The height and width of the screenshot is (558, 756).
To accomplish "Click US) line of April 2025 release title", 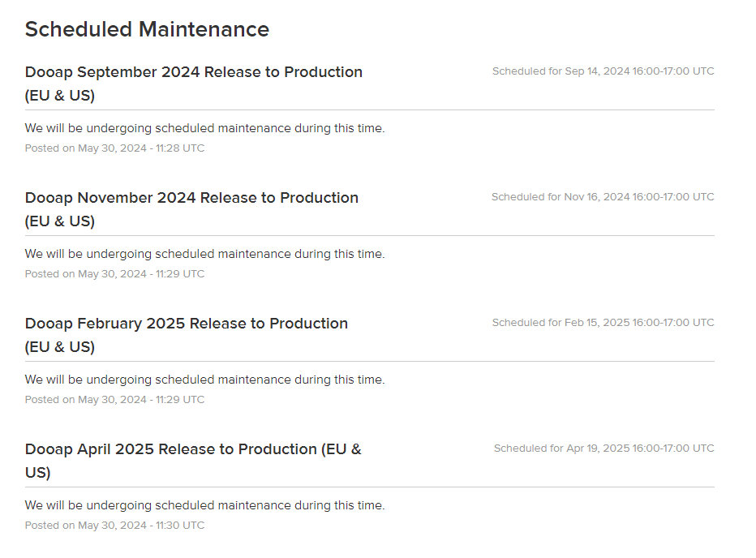I will [37, 473].
